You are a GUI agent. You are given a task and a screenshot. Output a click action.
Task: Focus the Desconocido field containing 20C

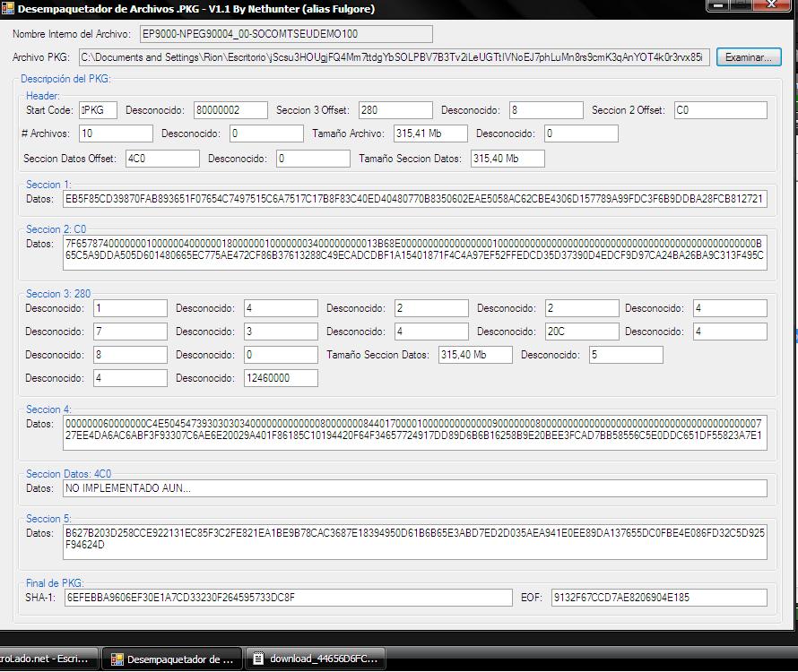tap(582, 332)
